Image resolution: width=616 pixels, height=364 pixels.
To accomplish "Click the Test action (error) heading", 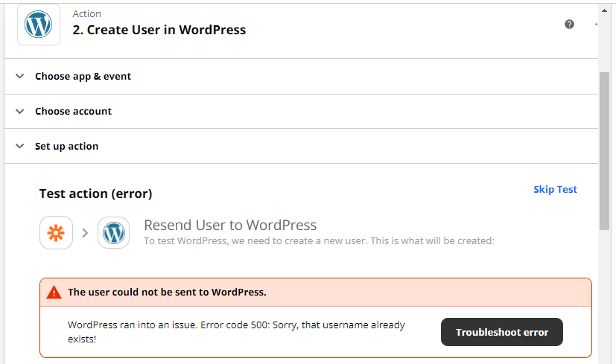I will pos(95,194).
